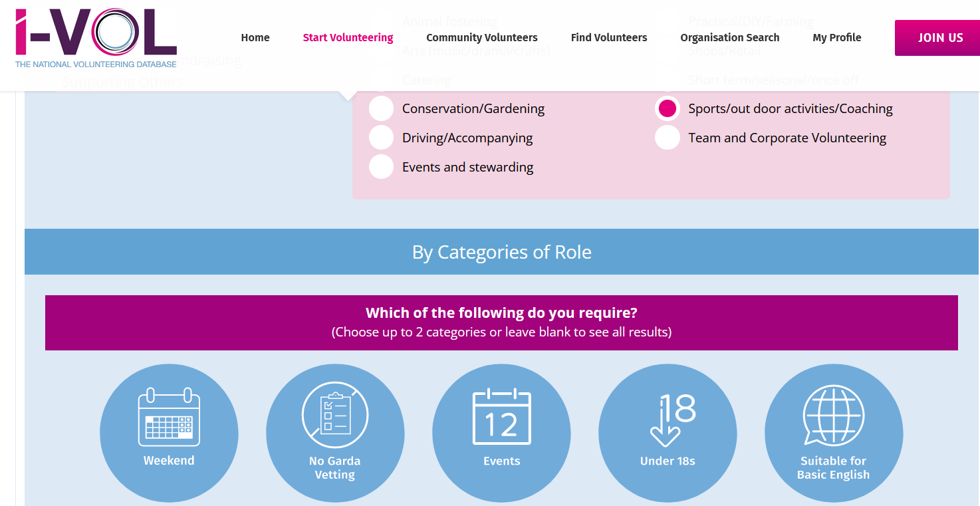Open the Find Volunteers menu item

pos(609,38)
